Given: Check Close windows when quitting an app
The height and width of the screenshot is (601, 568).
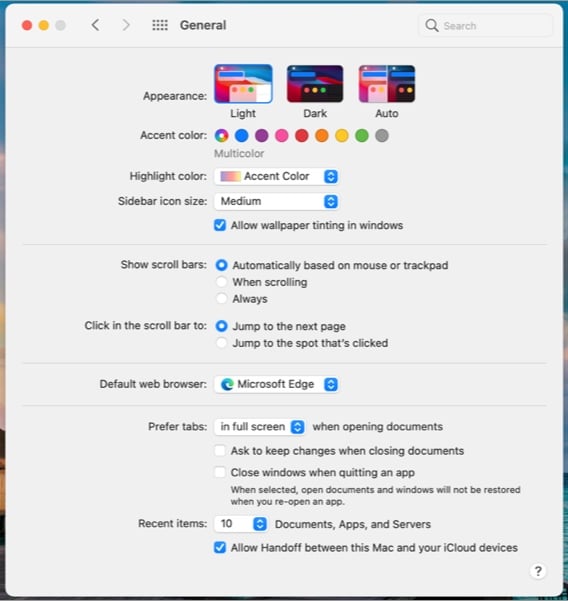Looking at the screenshot, I should (220, 472).
